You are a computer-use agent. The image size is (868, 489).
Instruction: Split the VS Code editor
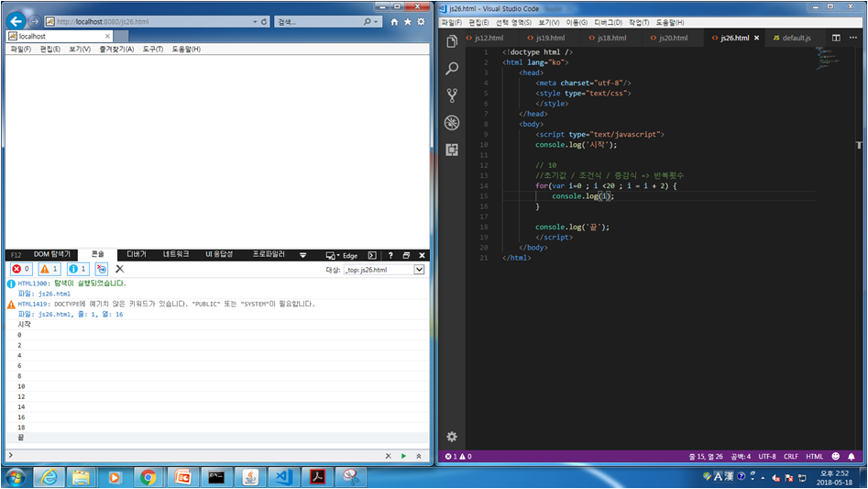(x=836, y=38)
